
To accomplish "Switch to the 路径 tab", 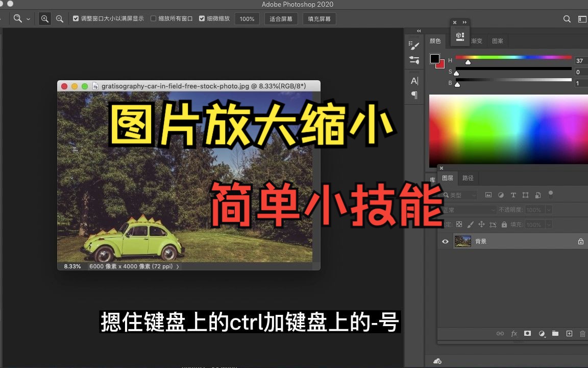I will [x=468, y=178].
